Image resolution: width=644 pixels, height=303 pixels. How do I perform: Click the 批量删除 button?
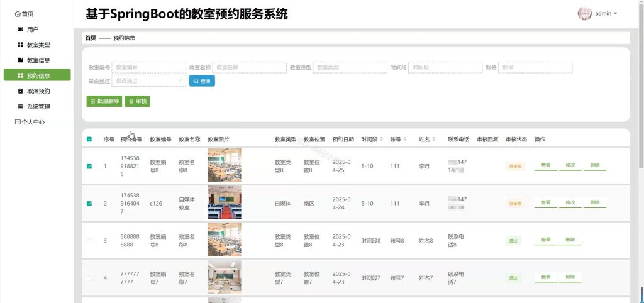click(x=104, y=101)
